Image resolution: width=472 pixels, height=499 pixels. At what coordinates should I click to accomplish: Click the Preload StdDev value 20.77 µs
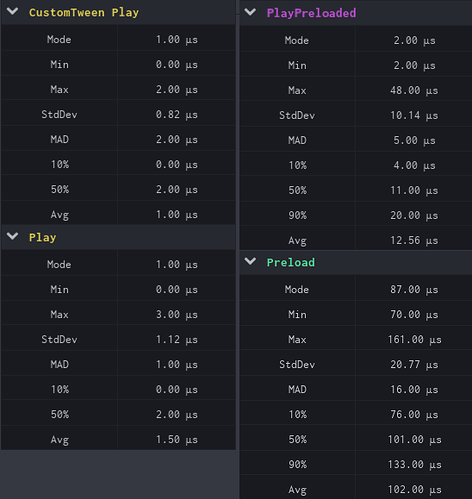(x=414, y=364)
